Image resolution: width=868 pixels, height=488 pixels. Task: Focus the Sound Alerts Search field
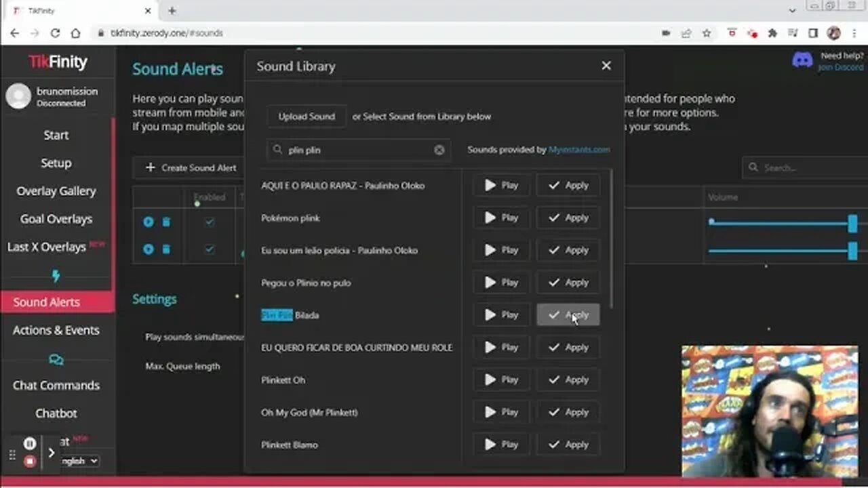805,167
